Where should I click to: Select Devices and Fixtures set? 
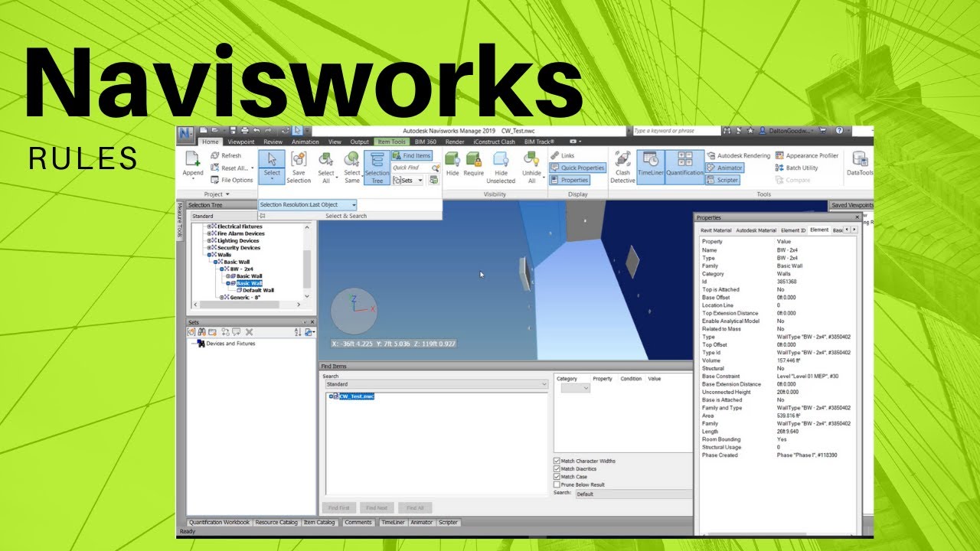[230, 344]
